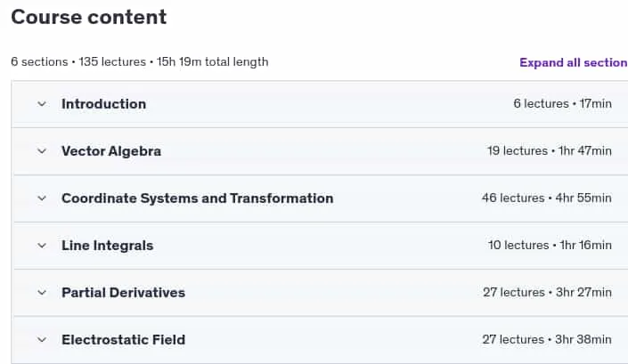Screen dimensions: 628x364
Task: Click the chevron icon beside Electrostatic Field
Action: point(42,340)
